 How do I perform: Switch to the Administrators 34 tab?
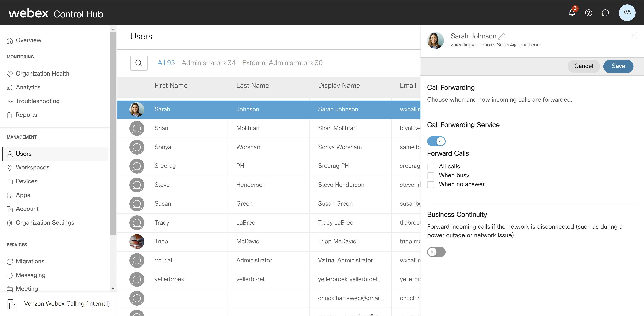coord(208,63)
